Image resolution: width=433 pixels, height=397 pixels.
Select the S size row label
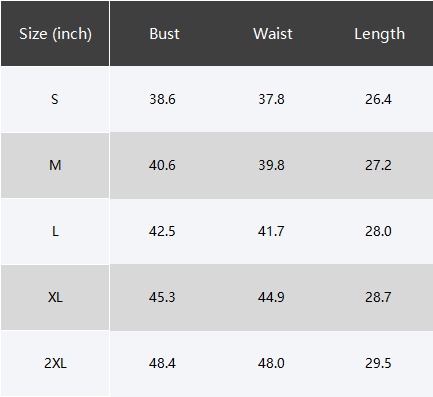(55, 99)
